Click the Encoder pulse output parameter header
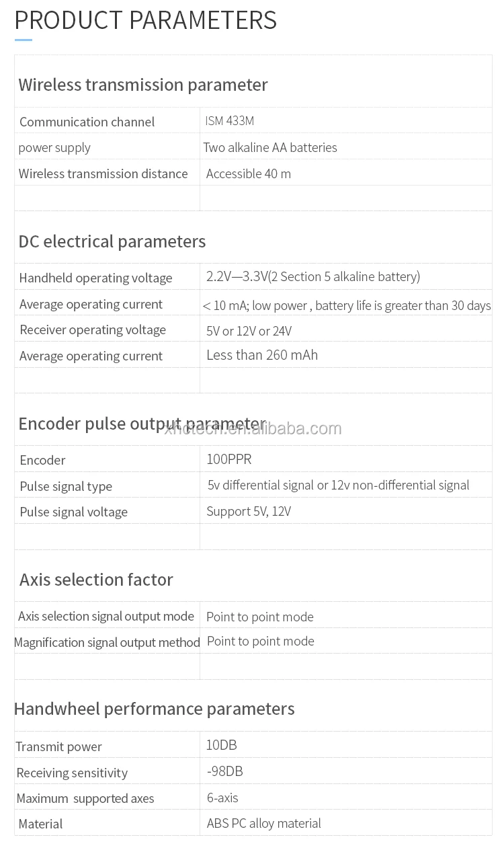Viewport: 504px width, 854px height. coord(142,424)
